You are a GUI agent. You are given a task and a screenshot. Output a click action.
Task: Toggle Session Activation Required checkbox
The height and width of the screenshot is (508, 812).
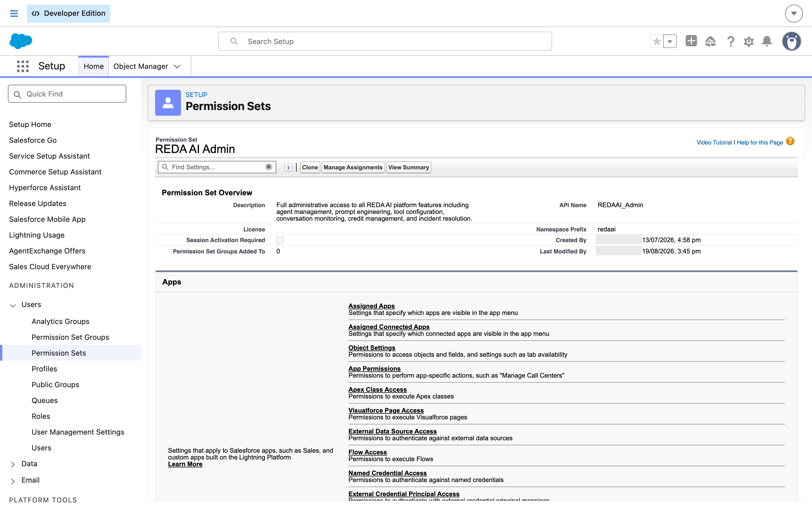click(280, 240)
